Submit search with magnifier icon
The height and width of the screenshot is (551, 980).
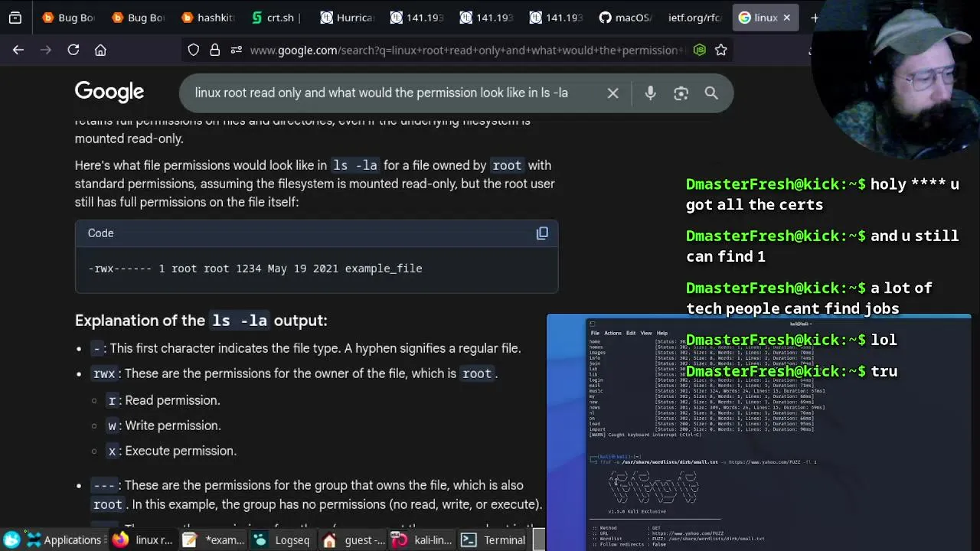(711, 93)
